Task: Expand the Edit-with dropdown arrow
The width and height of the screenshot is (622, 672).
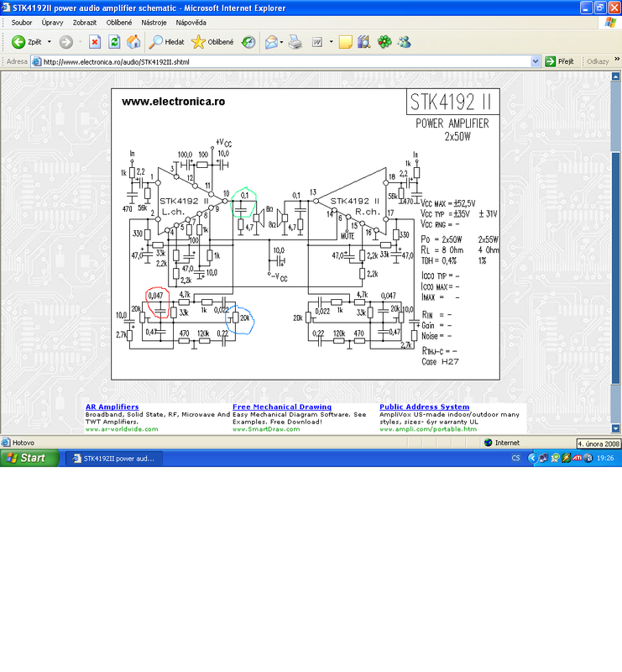Action: pyautogui.click(x=331, y=42)
